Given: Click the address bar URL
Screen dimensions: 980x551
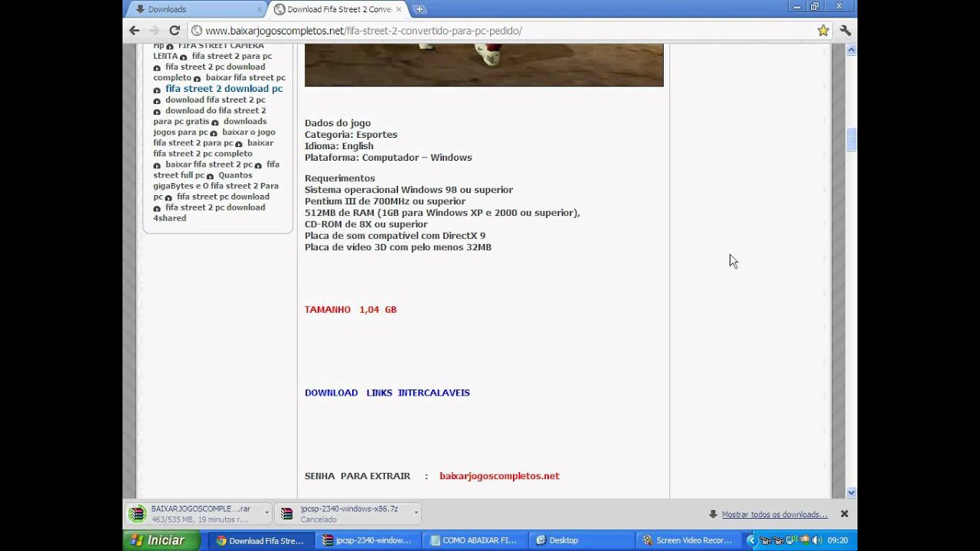Looking at the screenshot, I should 364,31.
